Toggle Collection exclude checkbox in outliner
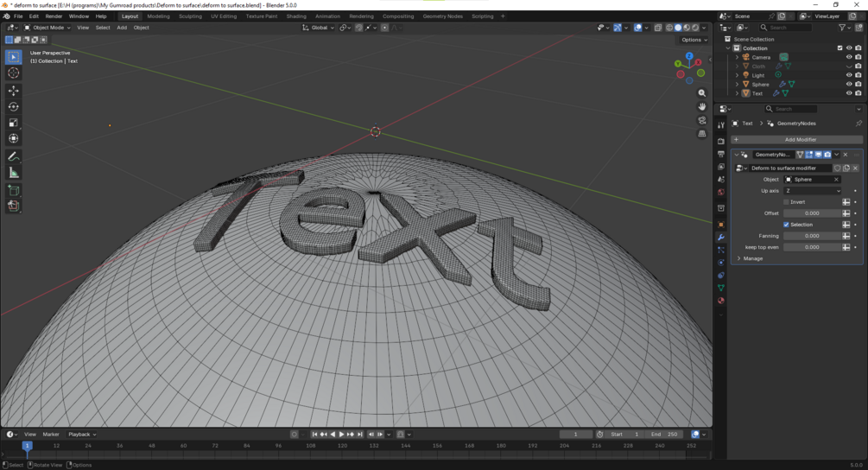Image resolution: width=868 pixels, height=470 pixels. pos(839,48)
